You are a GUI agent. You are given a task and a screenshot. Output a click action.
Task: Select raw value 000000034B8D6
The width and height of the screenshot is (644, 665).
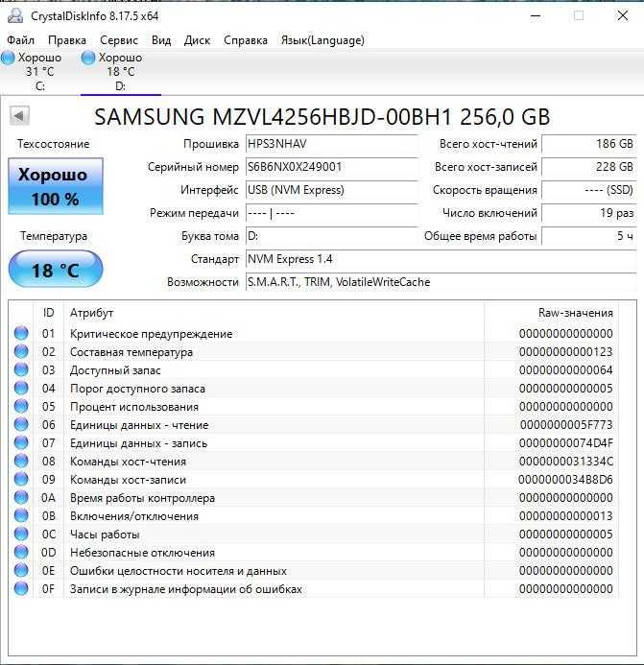tap(566, 479)
